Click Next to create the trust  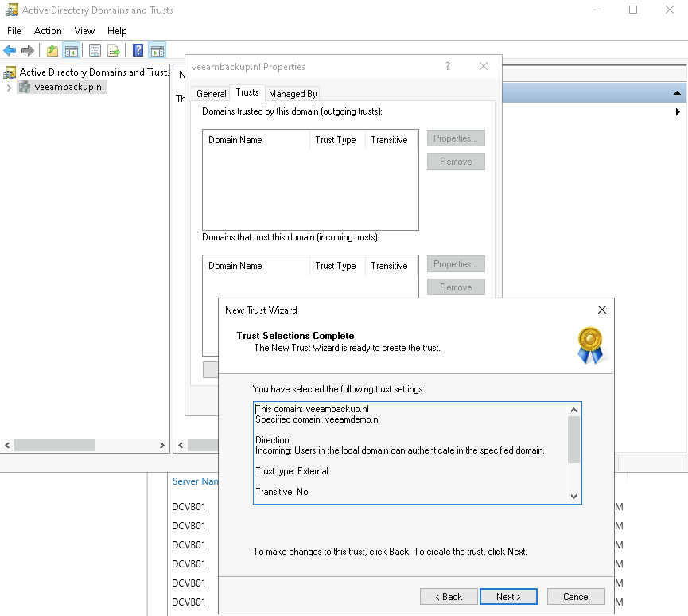pos(508,597)
